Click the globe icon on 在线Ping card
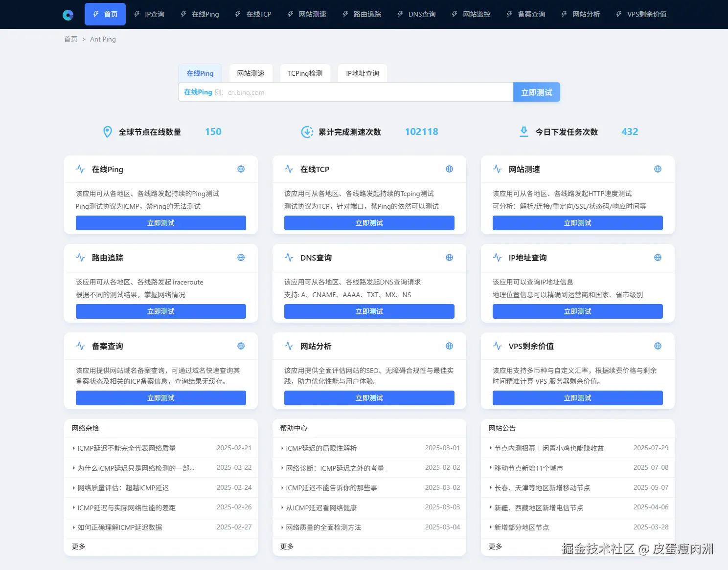Viewport: 728px width, 570px height. (241, 169)
